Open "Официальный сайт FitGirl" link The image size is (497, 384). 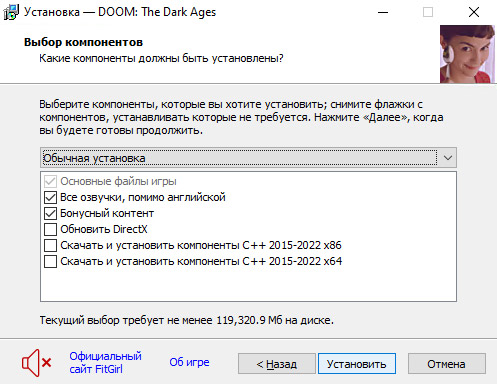click(x=105, y=363)
